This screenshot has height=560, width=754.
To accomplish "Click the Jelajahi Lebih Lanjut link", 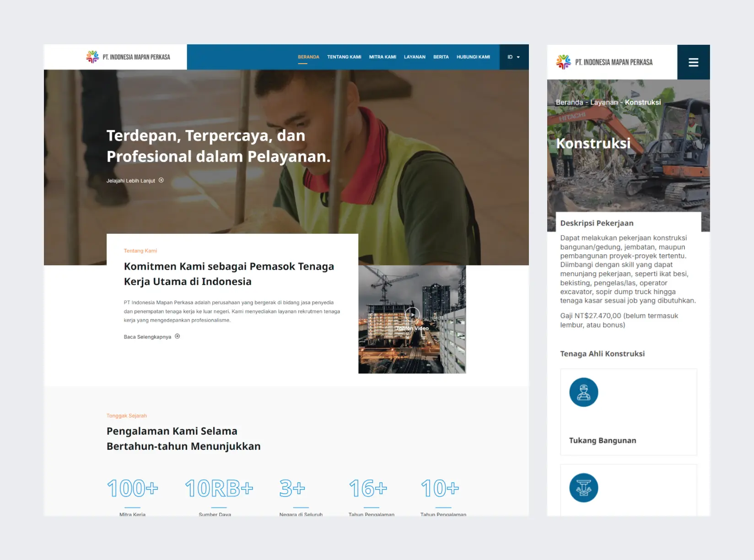I will [x=131, y=181].
